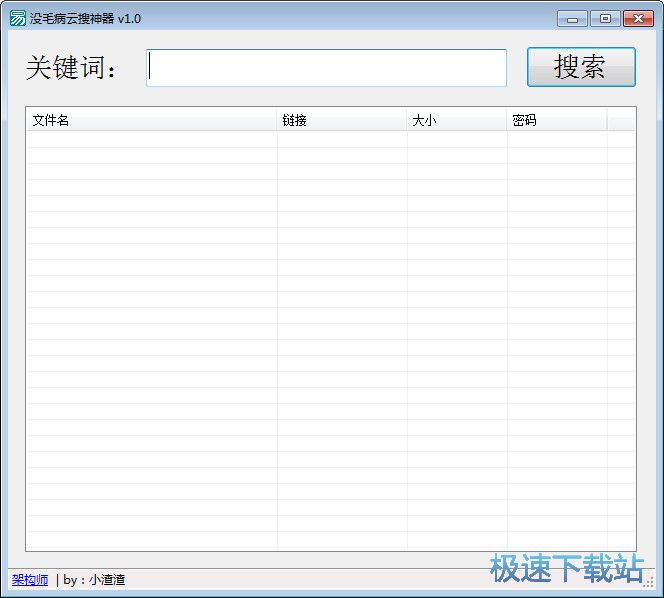Open the 架构师 link in the status bar

30,580
